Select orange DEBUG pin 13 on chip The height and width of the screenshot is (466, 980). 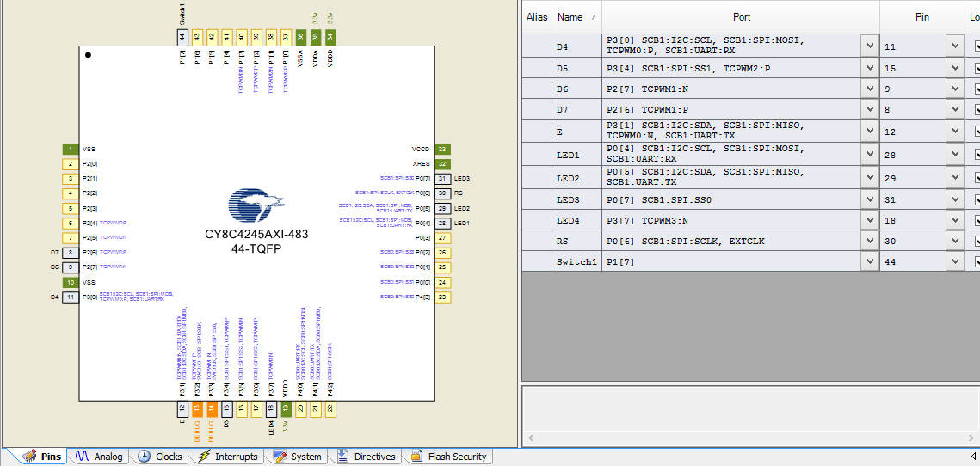[197, 410]
